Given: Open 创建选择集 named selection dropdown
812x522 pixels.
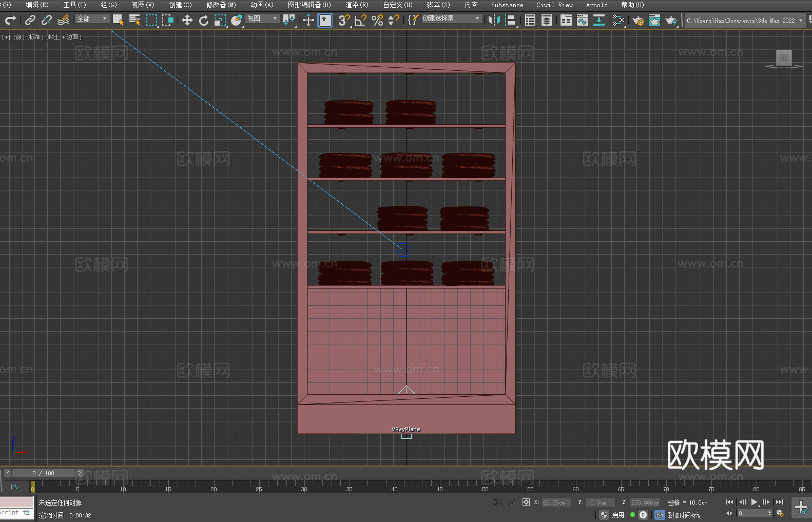Looking at the screenshot, I should 452,18.
